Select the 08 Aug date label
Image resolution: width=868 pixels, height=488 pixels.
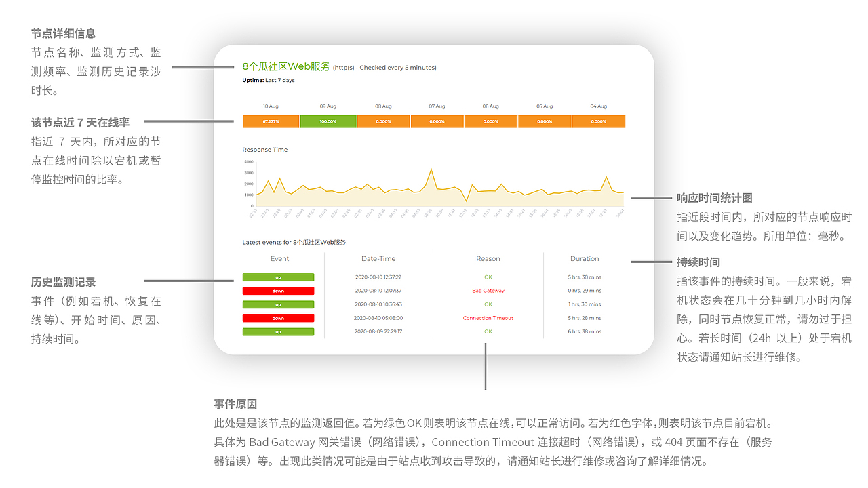383,106
